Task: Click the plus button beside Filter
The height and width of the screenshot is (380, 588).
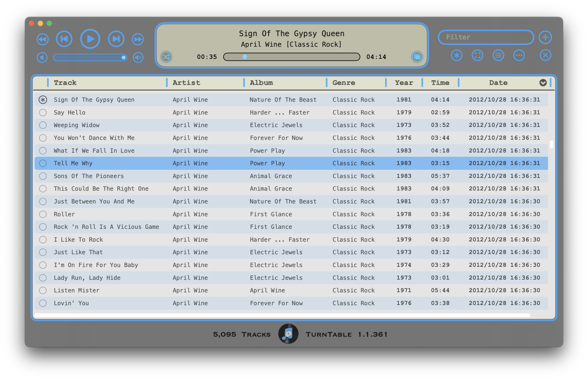Action: point(545,38)
